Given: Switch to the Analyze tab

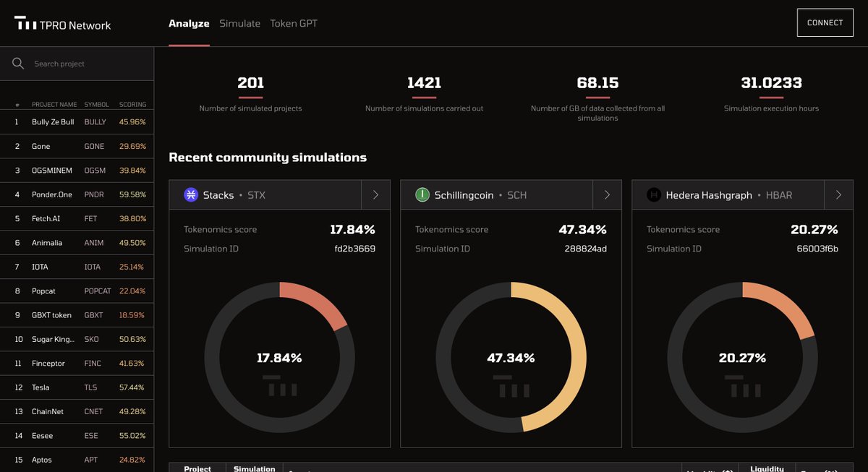Looking at the screenshot, I should point(189,23).
